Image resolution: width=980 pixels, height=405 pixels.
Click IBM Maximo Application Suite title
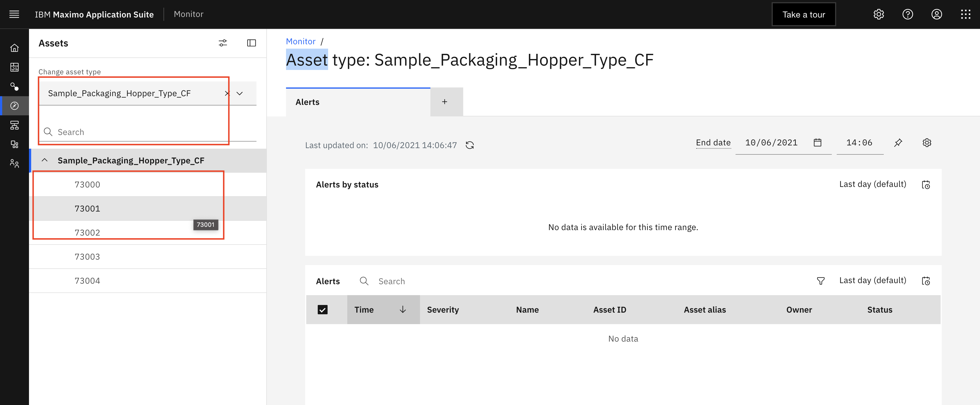point(94,14)
